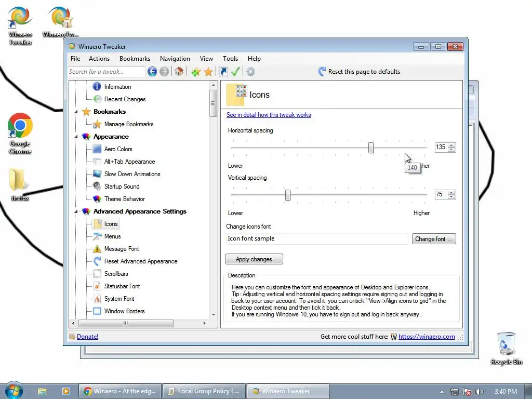
Task: Click the Apply changes button
Action: (254, 259)
